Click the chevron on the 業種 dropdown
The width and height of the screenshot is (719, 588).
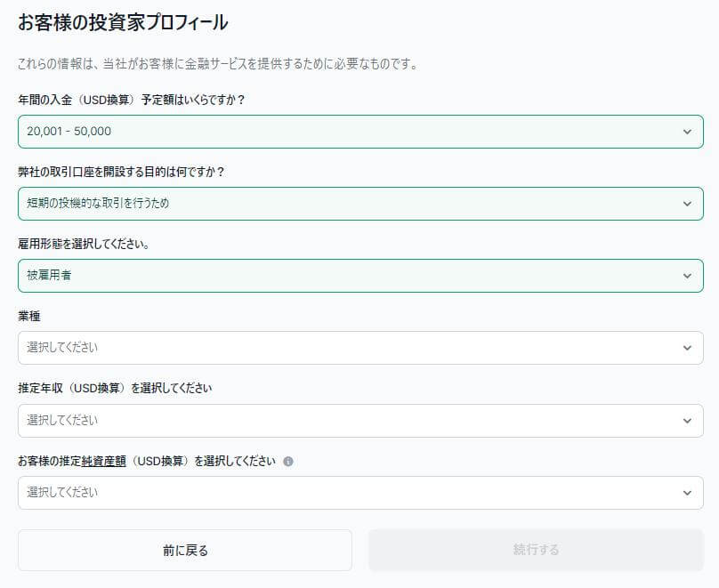[687, 348]
